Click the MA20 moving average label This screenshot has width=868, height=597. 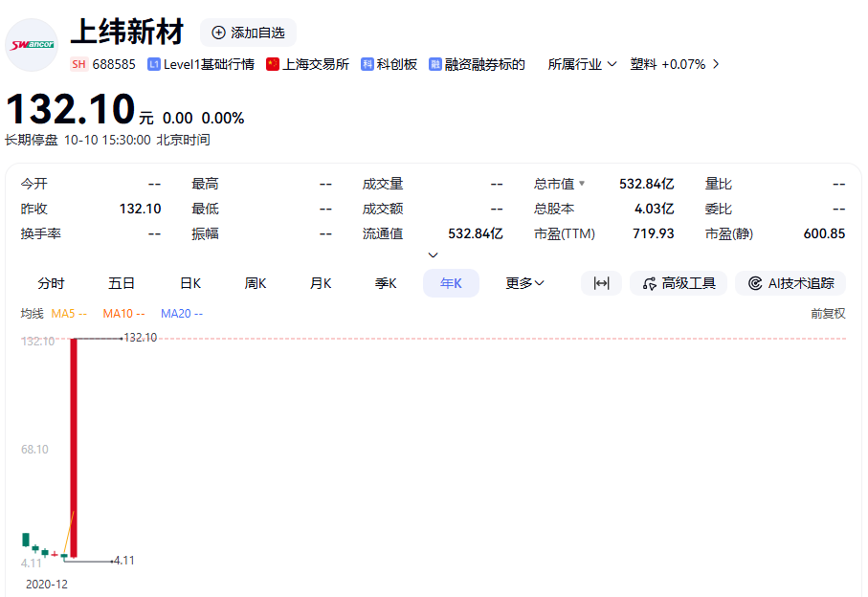[182, 314]
